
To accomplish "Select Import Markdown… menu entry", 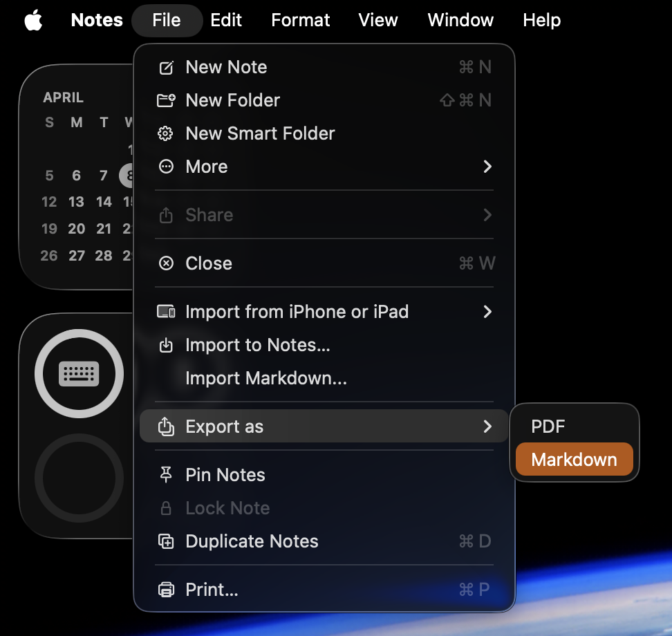I will coord(266,378).
